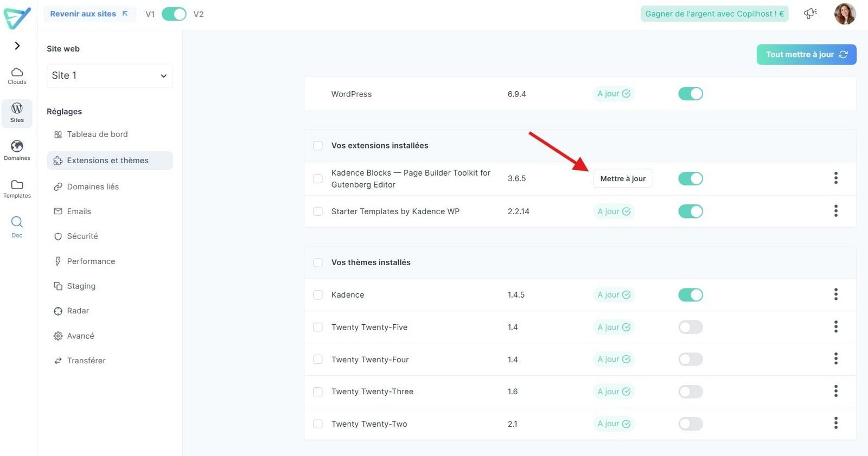Screen dimensions: 868x456
Task: Open the Sites WordPress section
Action: (x=17, y=113)
